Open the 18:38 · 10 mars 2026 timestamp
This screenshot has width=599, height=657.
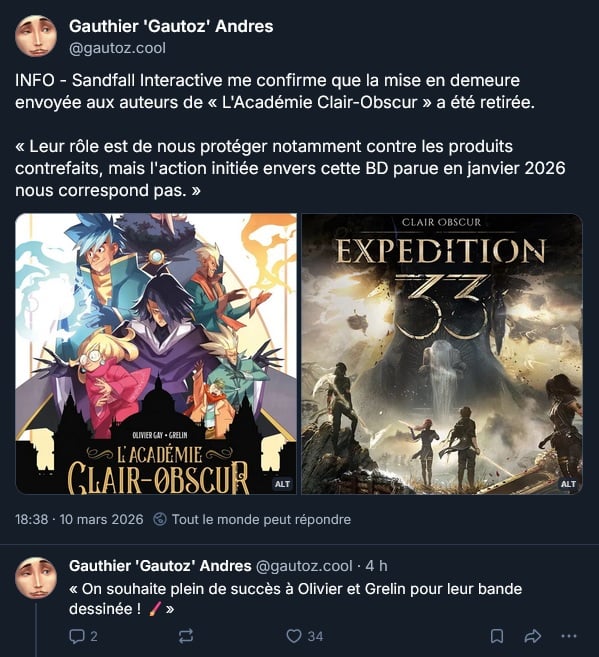[79, 520]
